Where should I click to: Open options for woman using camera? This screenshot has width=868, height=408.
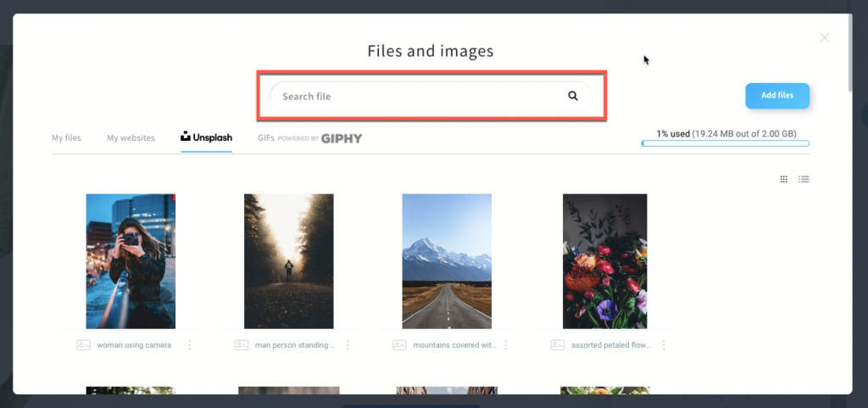[190, 345]
